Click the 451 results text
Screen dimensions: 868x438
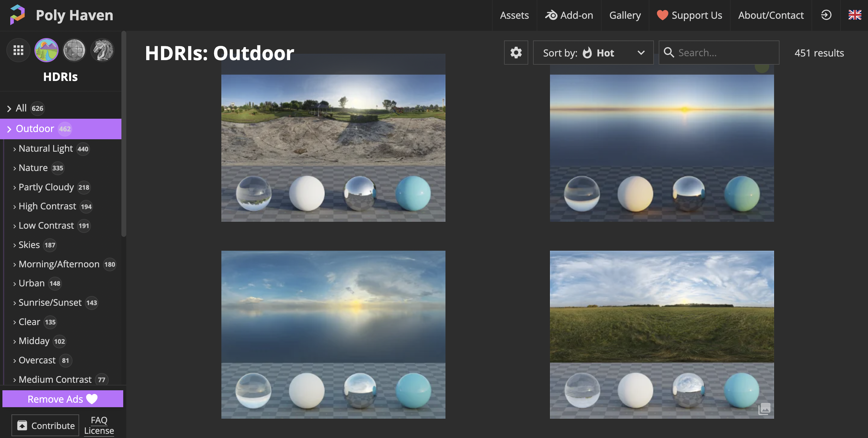[x=819, y=53]
